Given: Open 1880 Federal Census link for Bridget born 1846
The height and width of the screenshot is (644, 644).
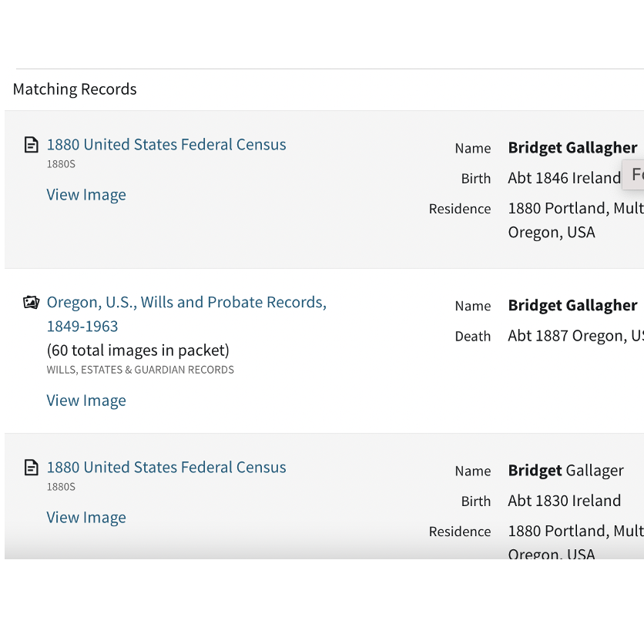Looking at the screenshot, I should pyautogui.click(x=166, y=145).
